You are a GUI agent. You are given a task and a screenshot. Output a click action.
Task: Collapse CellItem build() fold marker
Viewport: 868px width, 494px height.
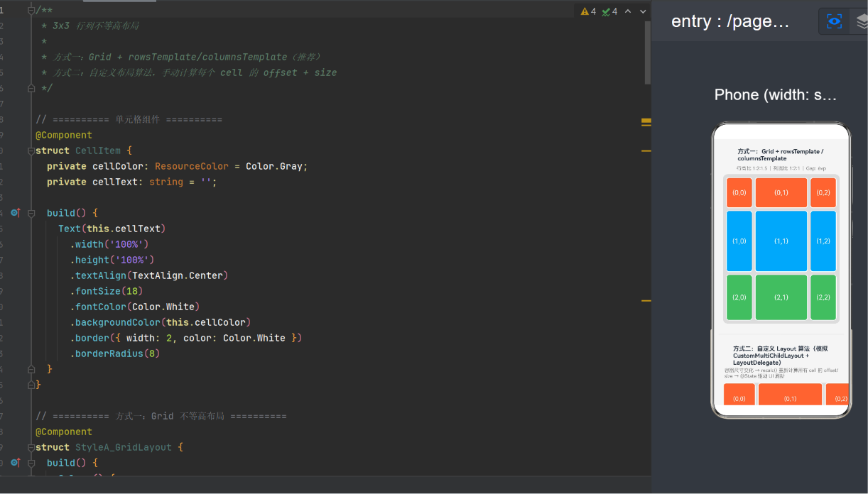[x=31, y=213]
